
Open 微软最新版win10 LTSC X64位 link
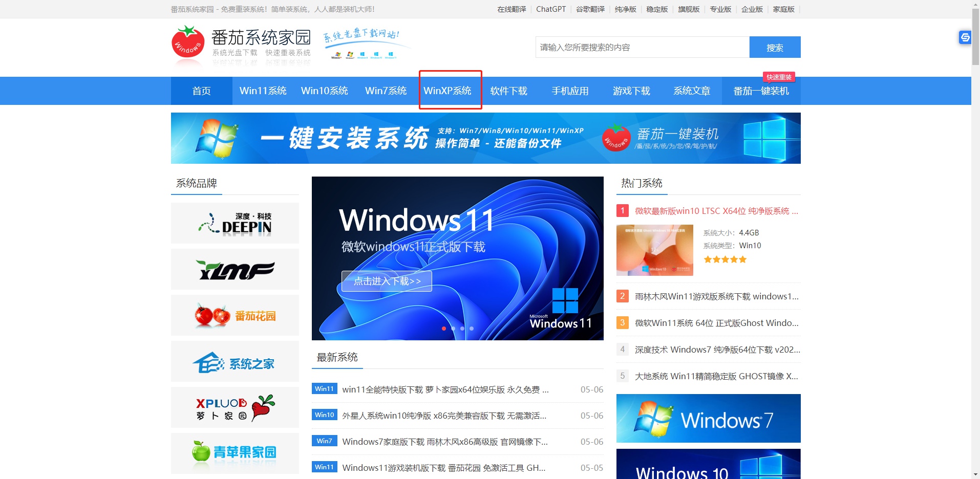coord(716,211)
